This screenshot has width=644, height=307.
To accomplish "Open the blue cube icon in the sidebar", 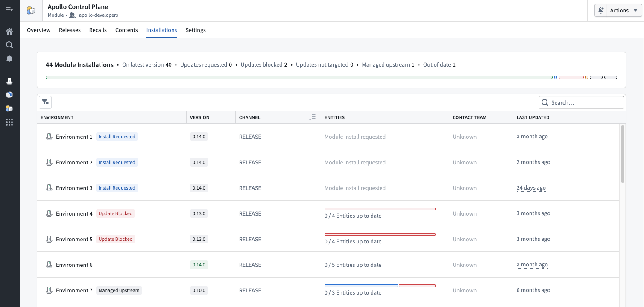I will [x=9, y=95].
